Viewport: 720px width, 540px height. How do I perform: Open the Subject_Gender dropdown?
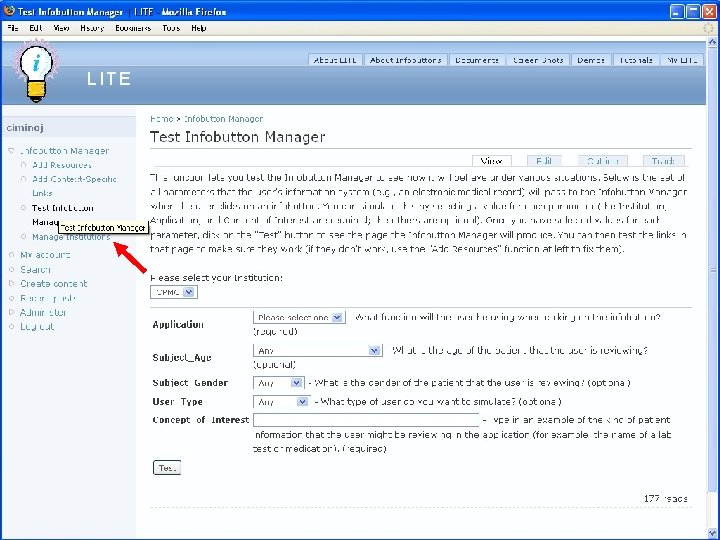point(278,382)
